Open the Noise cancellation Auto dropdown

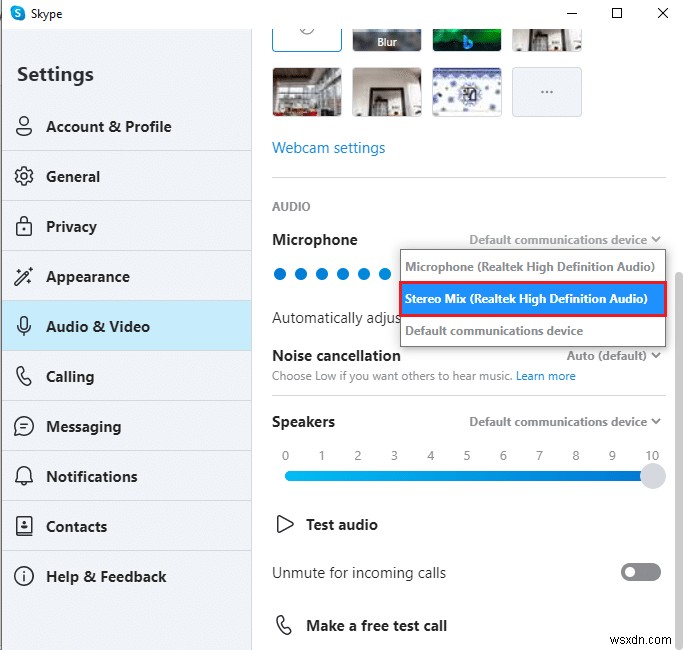(614, 355)
